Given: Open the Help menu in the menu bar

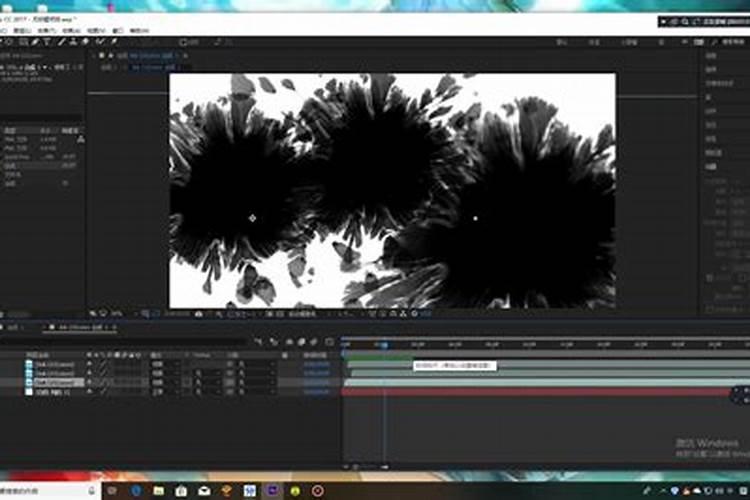Looking at the screenshot, I should click(x=139, y=30).
